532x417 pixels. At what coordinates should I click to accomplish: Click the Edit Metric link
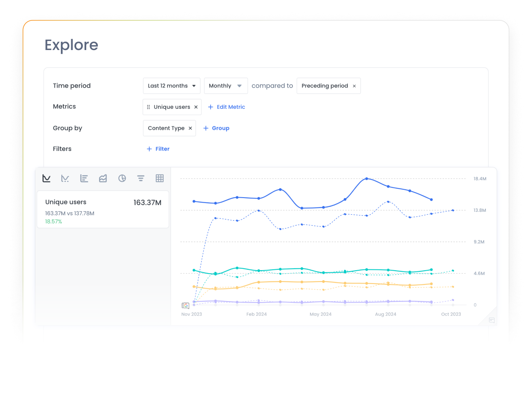[226, 107]
